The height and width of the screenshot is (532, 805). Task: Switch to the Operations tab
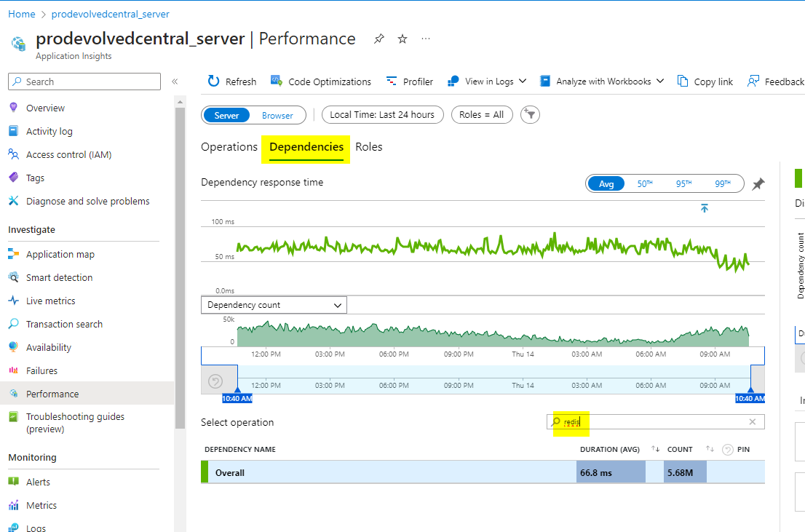229,146
